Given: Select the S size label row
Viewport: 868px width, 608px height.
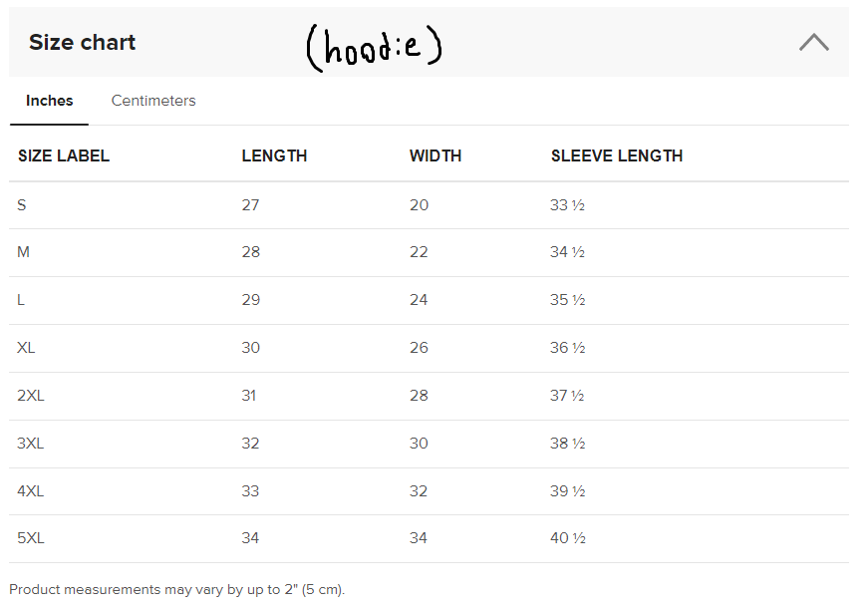Looking at the screenshot, I should (22, 205).
